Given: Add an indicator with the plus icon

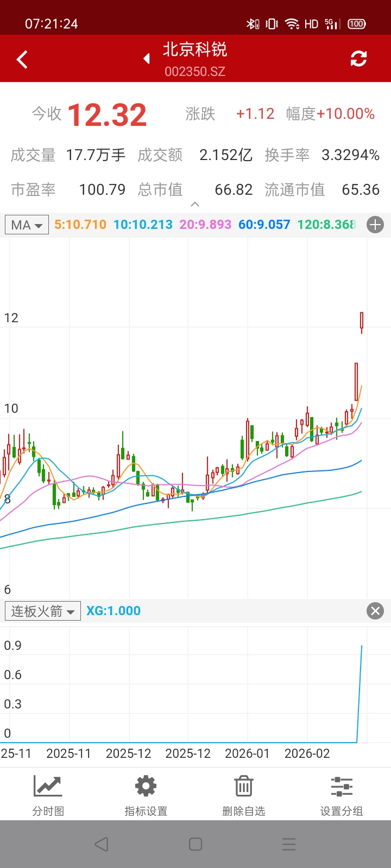Looking at the screenshot, I should click(375, 225).
